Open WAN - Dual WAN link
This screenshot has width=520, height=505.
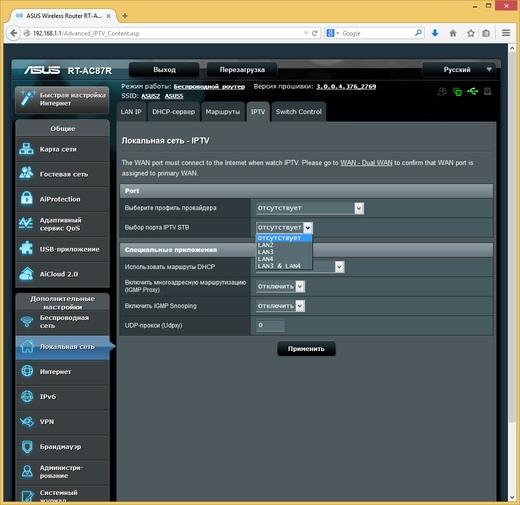coord(366,163)
